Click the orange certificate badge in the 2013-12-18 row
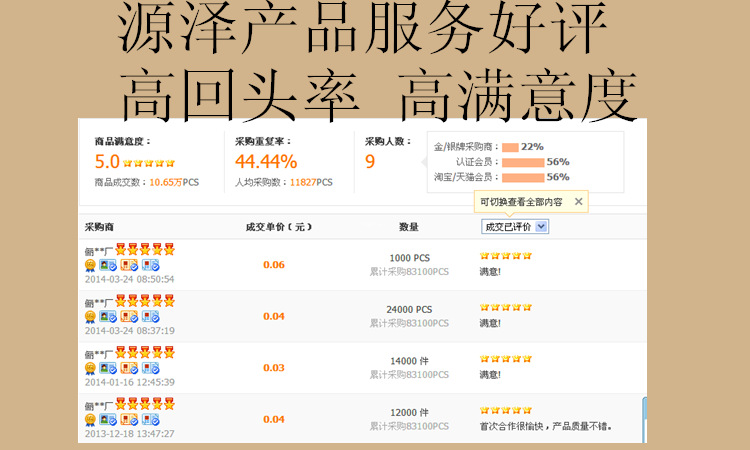The image size is (750, 450). 129,420
